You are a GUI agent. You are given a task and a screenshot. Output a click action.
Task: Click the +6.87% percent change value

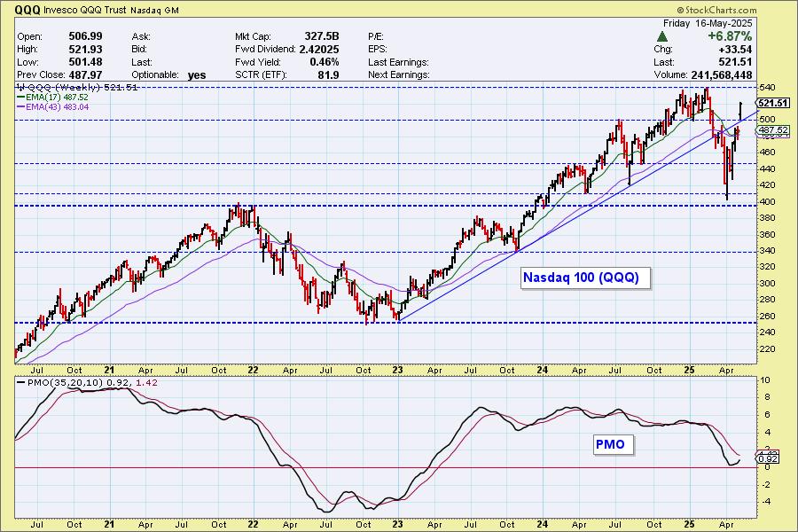click(x=730, y=36)
